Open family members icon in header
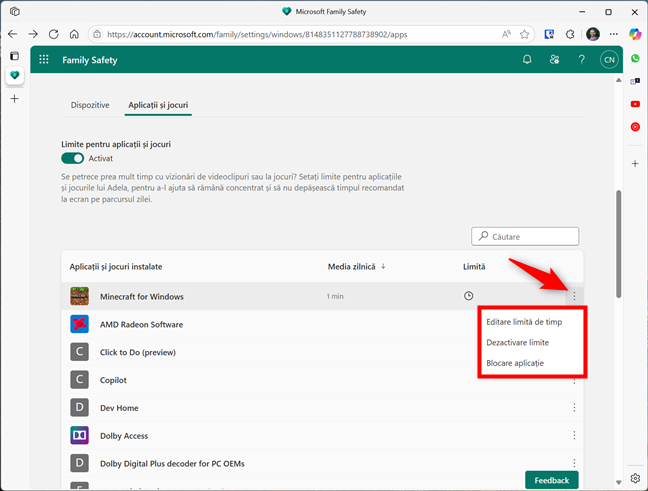This screenshot has width=648, height=491. tap(554, 60)
